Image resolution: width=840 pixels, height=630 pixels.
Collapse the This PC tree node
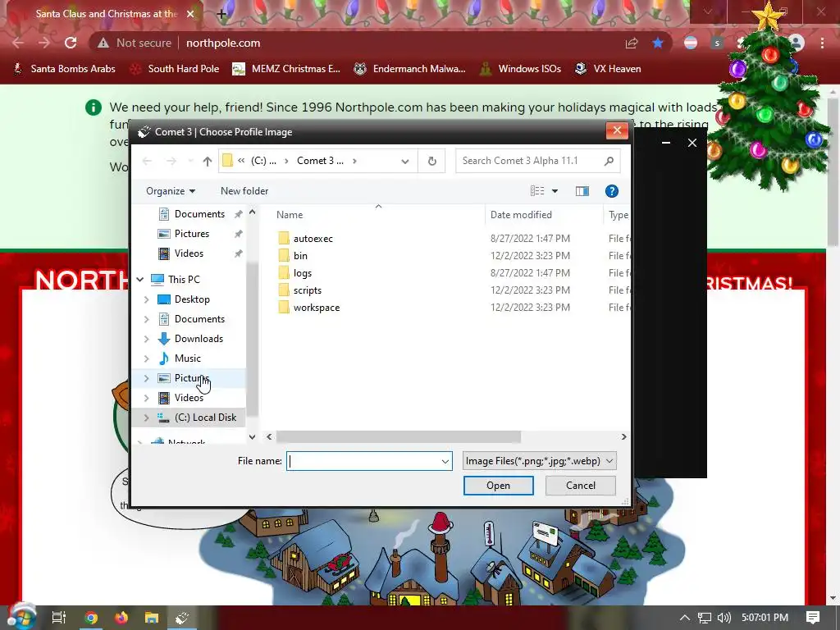(x=140, y=279)
